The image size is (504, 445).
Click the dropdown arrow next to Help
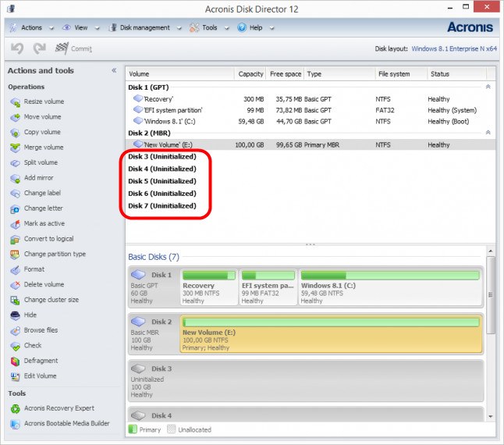click(272, 28)
